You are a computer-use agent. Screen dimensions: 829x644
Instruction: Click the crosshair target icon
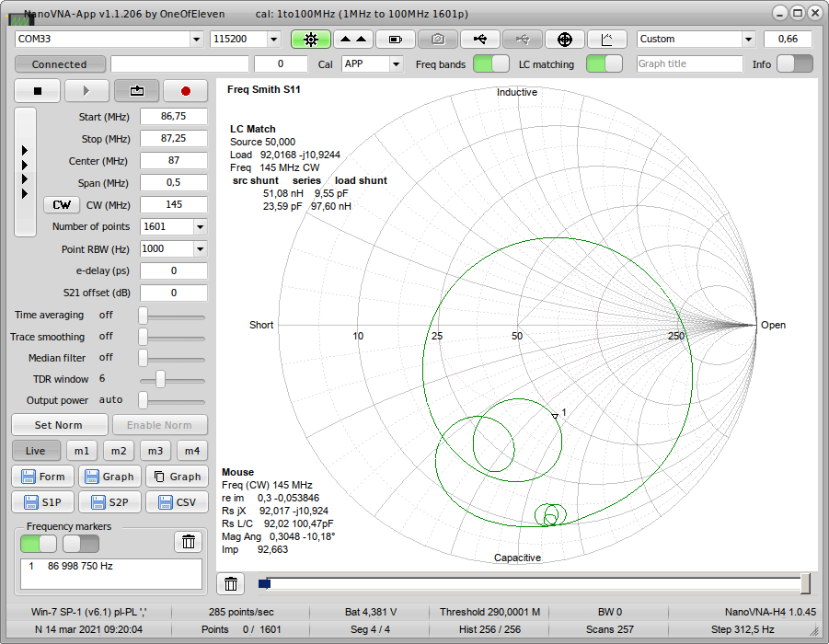point(565,39)
